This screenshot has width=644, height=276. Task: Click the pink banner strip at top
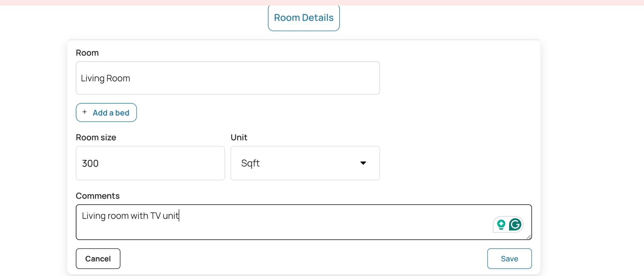click(x=322, y=3)
